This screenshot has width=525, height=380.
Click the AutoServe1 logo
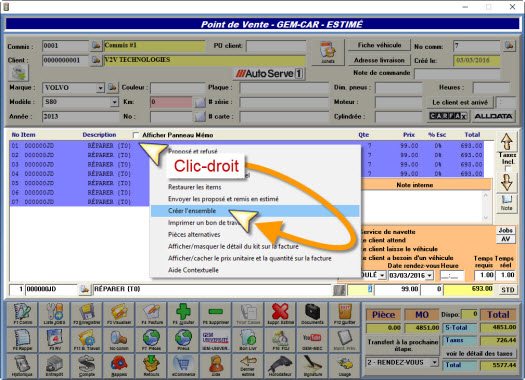(270, 74)
